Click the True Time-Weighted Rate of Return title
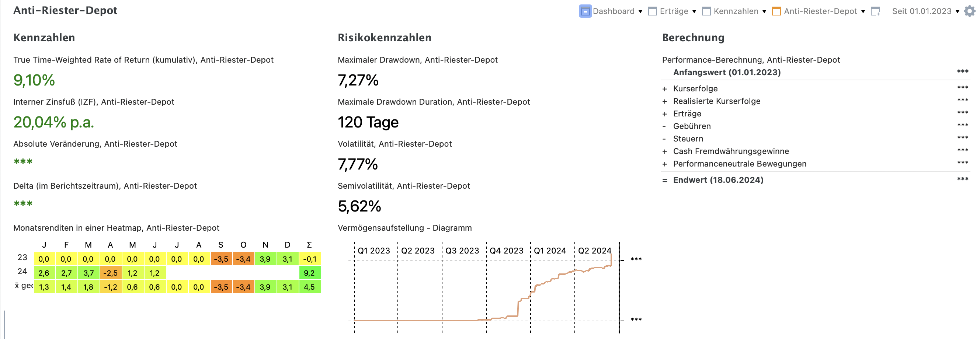Image resolution: width=980 pixels, height=339 pixels. click(x=143, y=60)
